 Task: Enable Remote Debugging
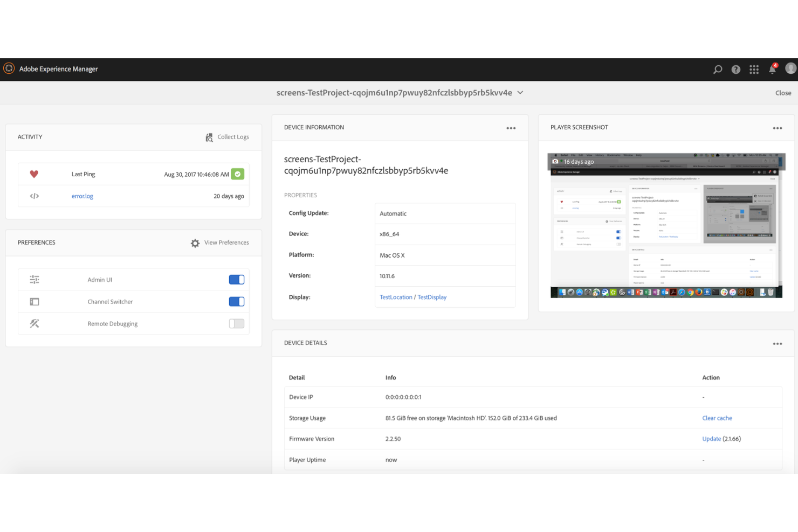236,323
